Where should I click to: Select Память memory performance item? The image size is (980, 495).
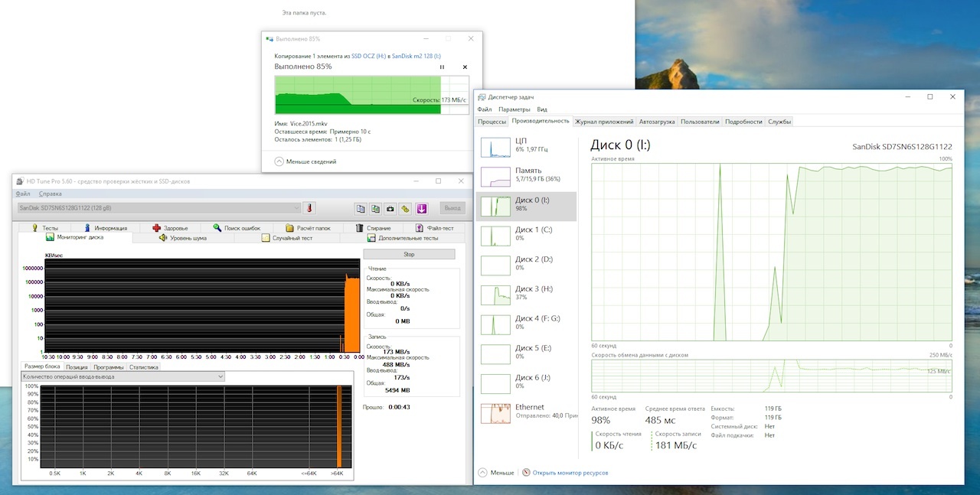527,175
